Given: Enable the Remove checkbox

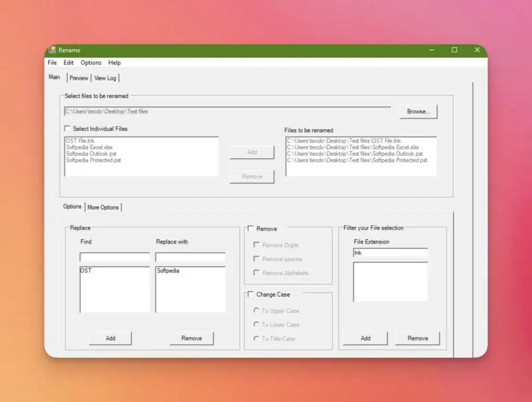Looking at the screenshot, I should click(x=250, y=228).
